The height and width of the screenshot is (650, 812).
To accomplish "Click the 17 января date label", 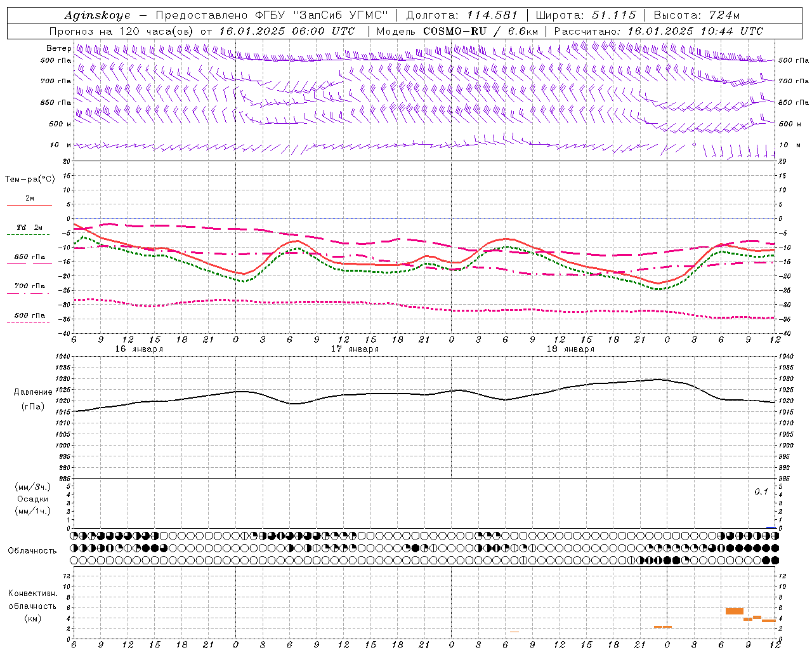I will pos(354,349).
